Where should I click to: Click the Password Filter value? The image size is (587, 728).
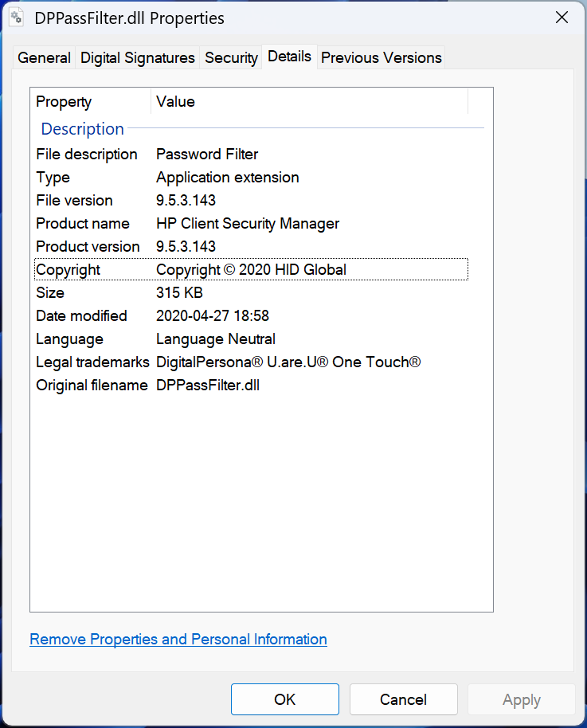(x=207, y=155)
